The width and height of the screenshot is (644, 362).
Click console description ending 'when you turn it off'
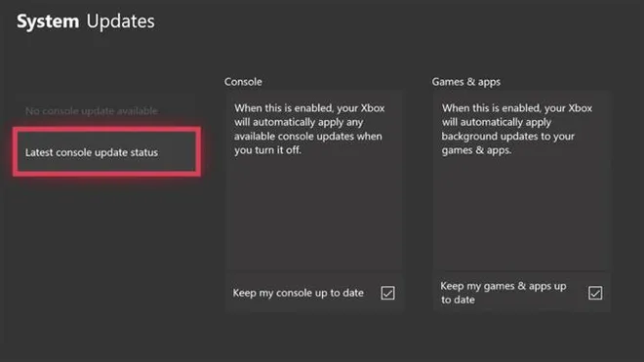point(309,129)
